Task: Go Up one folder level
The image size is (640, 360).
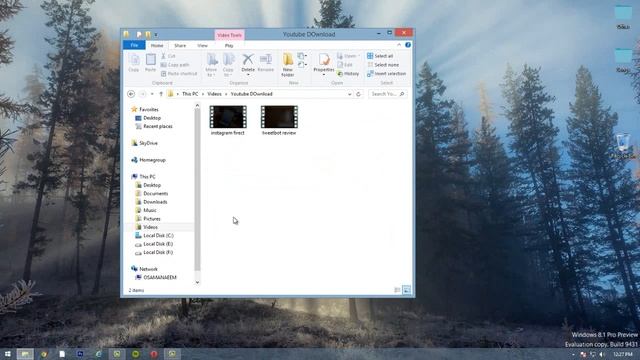Action: (161, 94)
